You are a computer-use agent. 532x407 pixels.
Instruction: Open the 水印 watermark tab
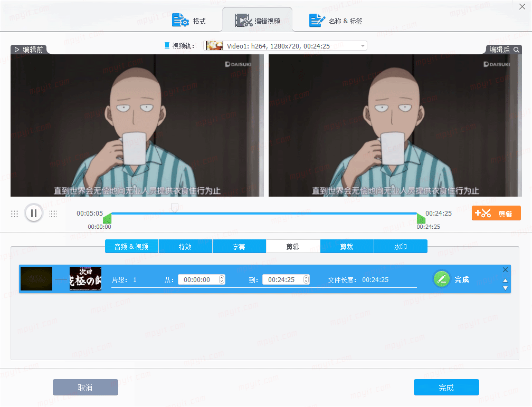[401, 246]
